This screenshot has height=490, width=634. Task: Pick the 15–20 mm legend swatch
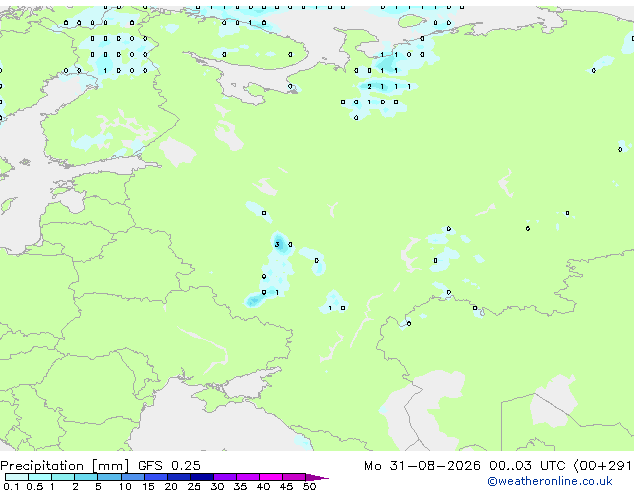(x=156, y=477)
